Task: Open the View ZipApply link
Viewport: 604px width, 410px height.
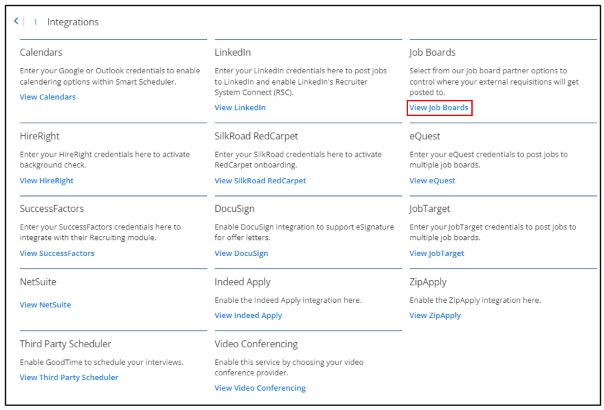Action: [x=435, y=316]
